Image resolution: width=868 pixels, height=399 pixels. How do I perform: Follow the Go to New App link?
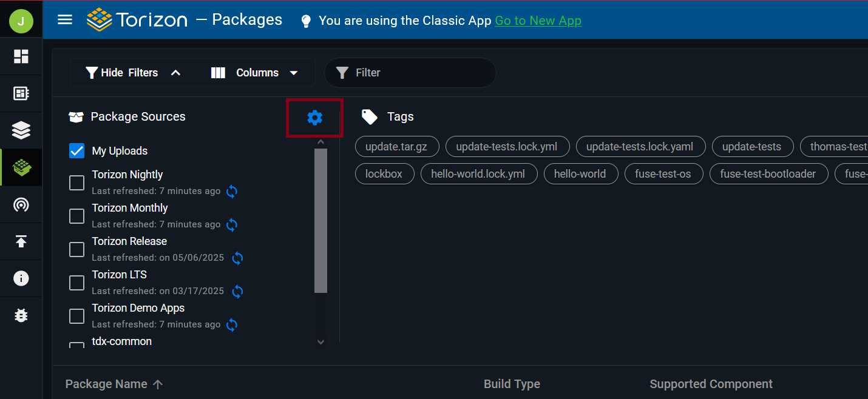pyautogui.click(x=538, y=21)
